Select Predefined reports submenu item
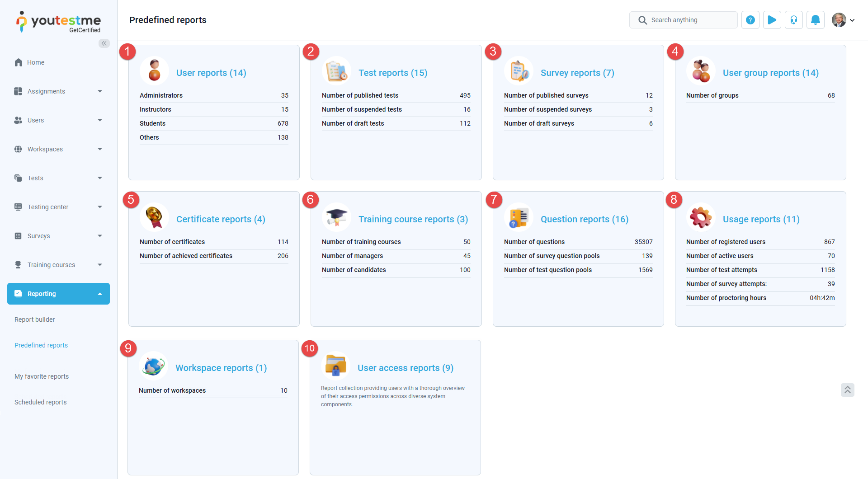868x479 pixels. (x=41, y=345)
